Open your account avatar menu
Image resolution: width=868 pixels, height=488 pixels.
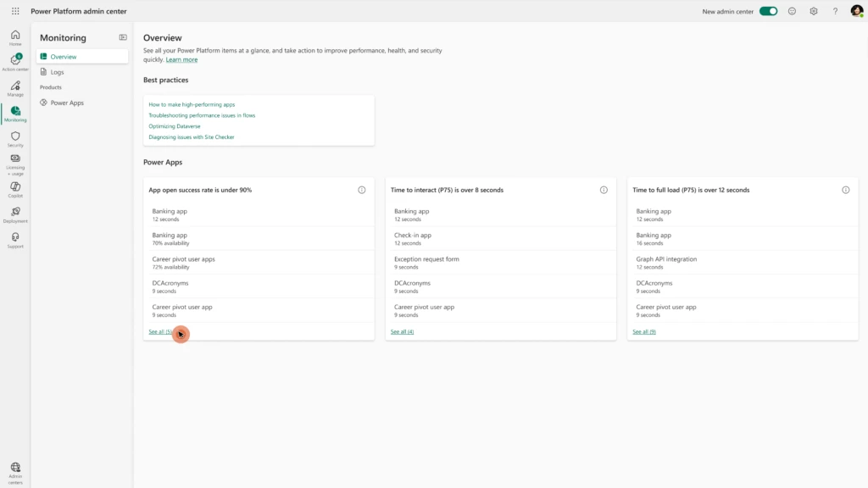click(858, 11)
